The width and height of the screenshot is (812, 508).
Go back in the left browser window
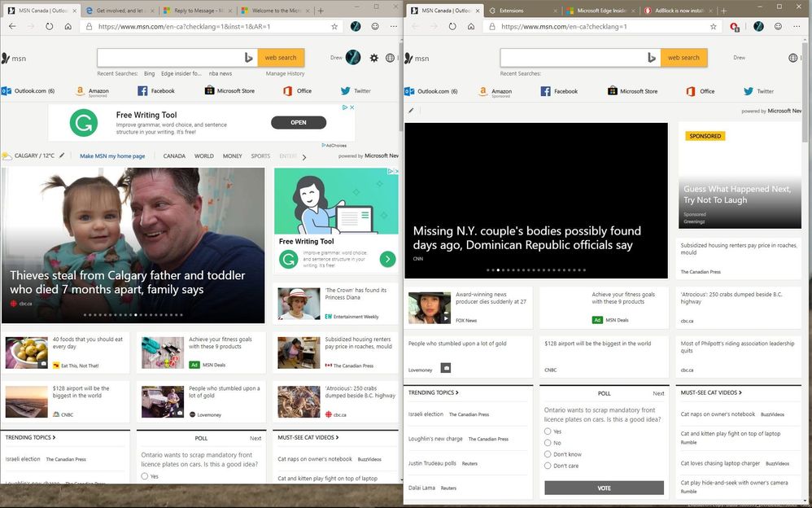coord(12,26)
